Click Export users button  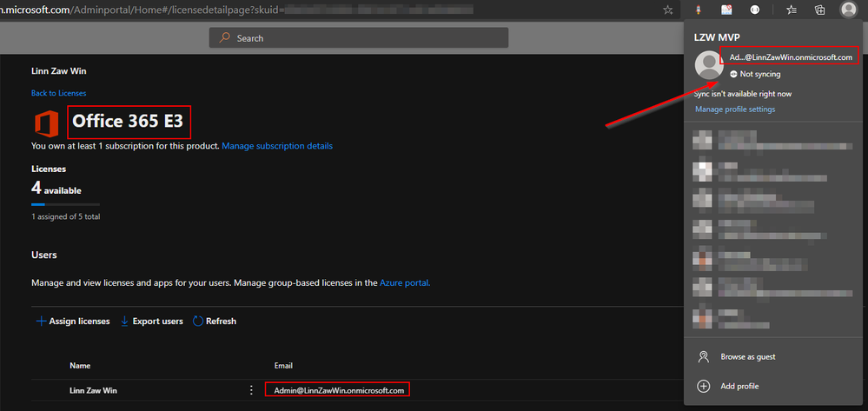[x=152, y=322]
